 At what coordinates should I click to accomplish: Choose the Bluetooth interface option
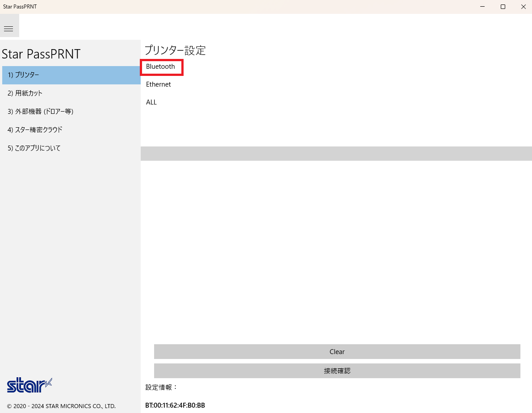161,67
